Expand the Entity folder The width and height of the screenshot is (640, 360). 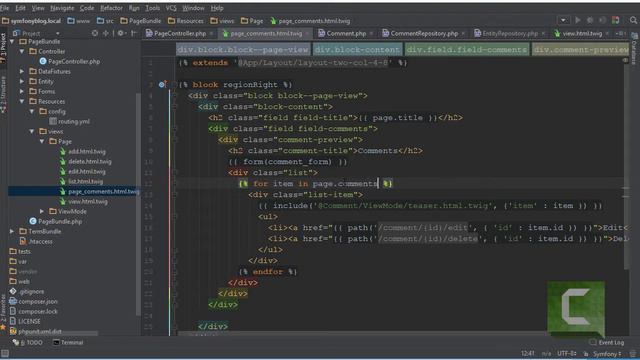coord(22,81)
